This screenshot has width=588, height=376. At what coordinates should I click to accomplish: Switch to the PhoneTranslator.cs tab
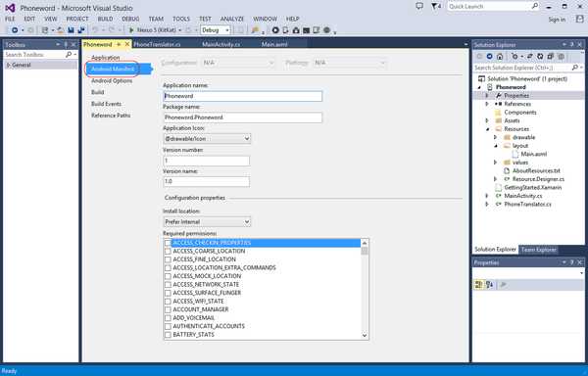point(157,45)
